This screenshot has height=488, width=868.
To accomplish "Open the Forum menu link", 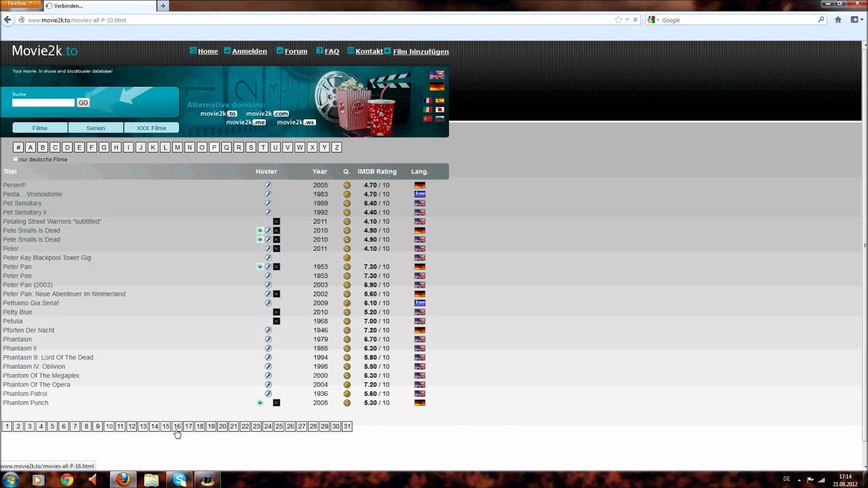I will [x=296, y=52].
